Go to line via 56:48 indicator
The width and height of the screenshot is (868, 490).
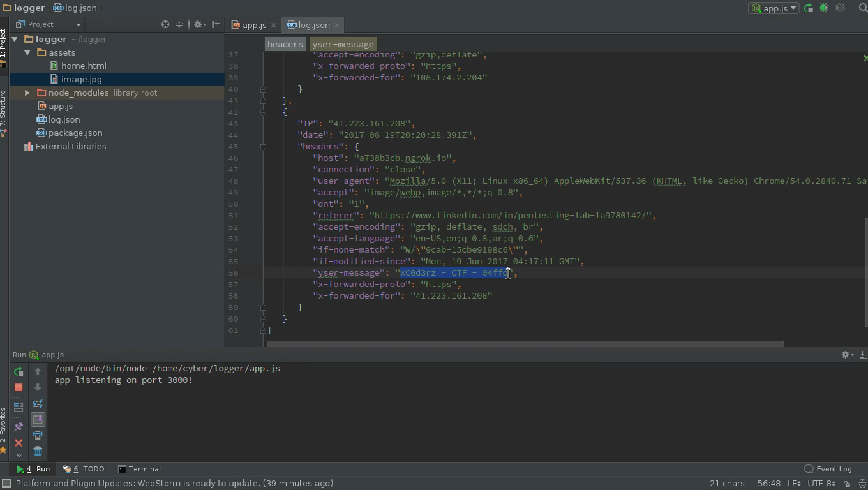click(x=769, y=484)
